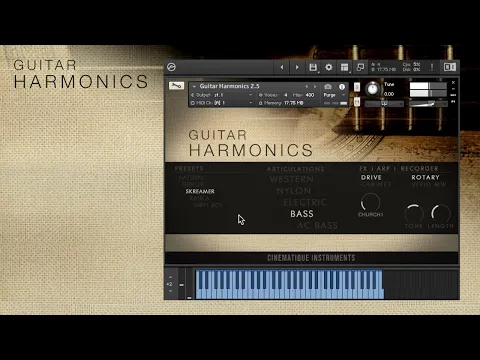
Task: Click the LENGTH knob
Action: click(x=441, y=213)
